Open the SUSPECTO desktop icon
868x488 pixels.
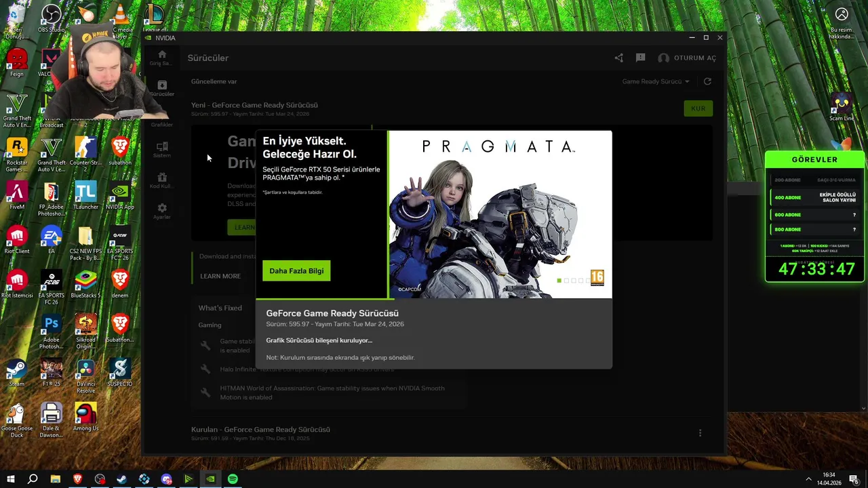click(120, 373)
